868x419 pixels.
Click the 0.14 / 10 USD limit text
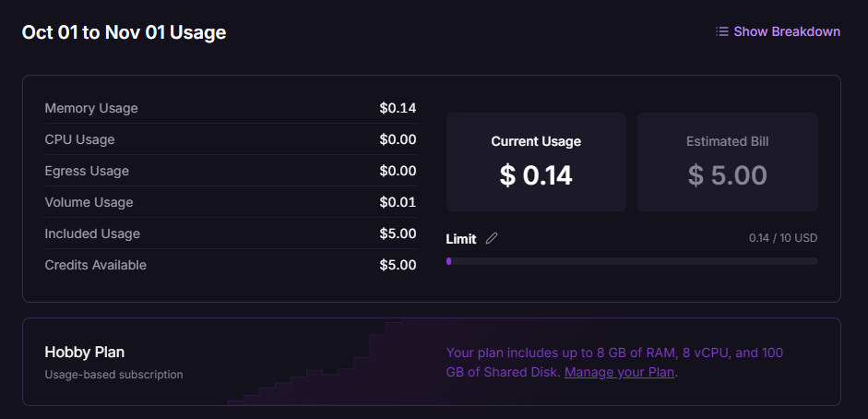tap(783, 238)
